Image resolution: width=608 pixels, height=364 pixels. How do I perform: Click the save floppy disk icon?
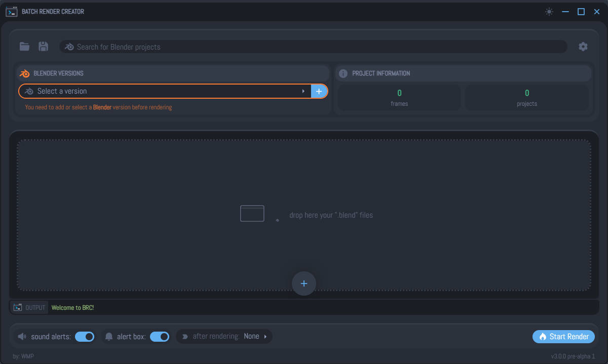(x=44, y=47)
